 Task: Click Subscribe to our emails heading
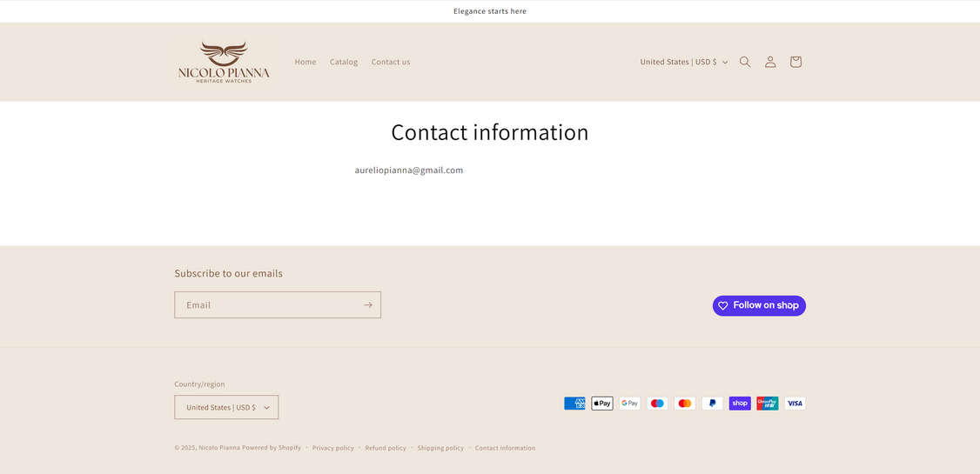[228, 274]
